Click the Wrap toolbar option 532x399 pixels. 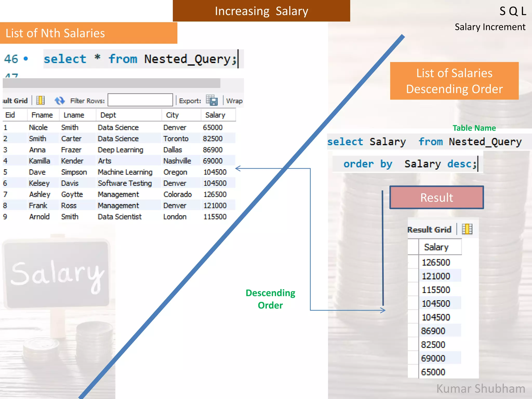(234, 101)
